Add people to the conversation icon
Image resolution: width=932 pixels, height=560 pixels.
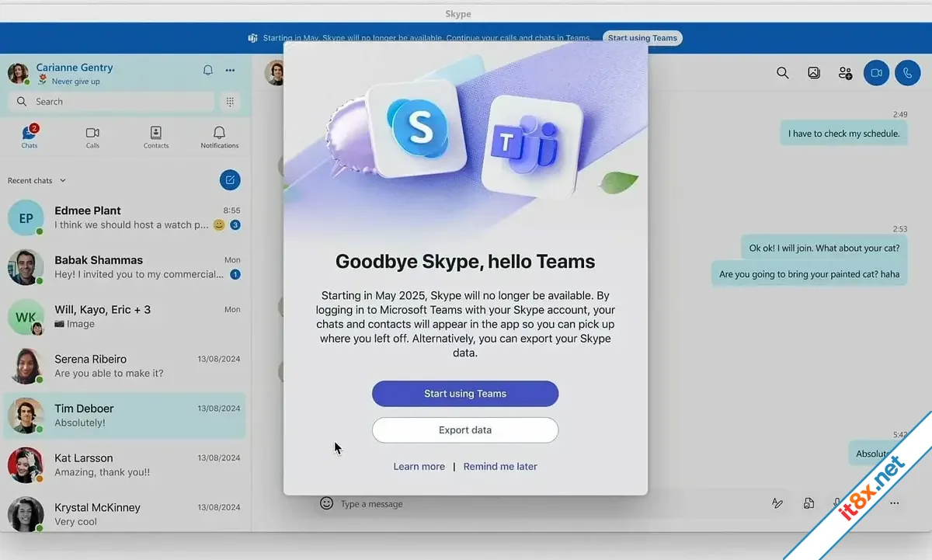point(845,73)
